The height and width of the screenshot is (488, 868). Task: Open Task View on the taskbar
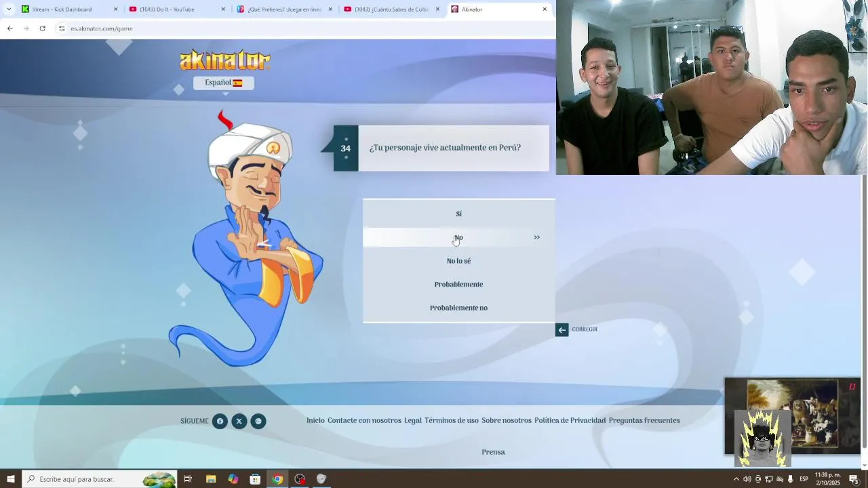pos(188,479)
